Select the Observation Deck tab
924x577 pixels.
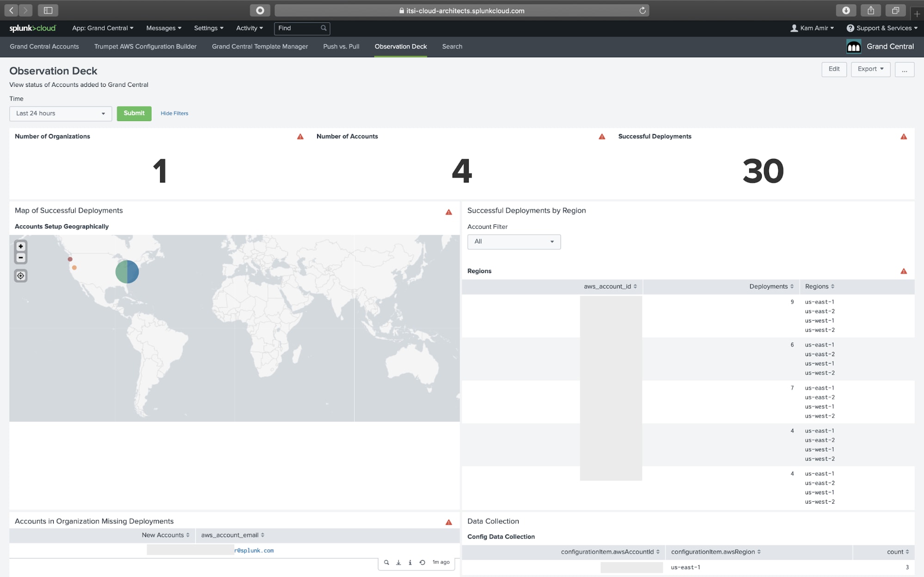(401, 47)
